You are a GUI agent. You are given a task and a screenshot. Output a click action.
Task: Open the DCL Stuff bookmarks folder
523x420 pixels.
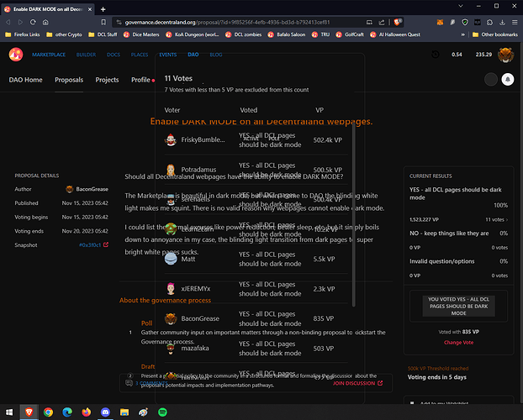tap(103, 34)
